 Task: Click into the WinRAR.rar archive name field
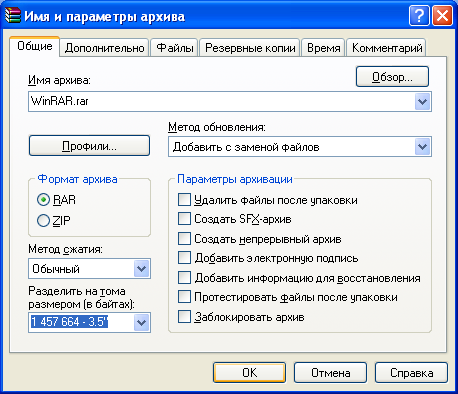222,101
